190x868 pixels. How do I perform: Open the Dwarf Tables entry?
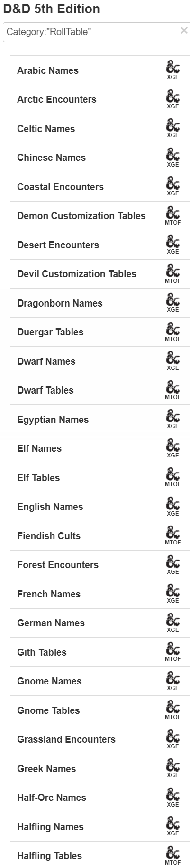click(x=100, y=390)
